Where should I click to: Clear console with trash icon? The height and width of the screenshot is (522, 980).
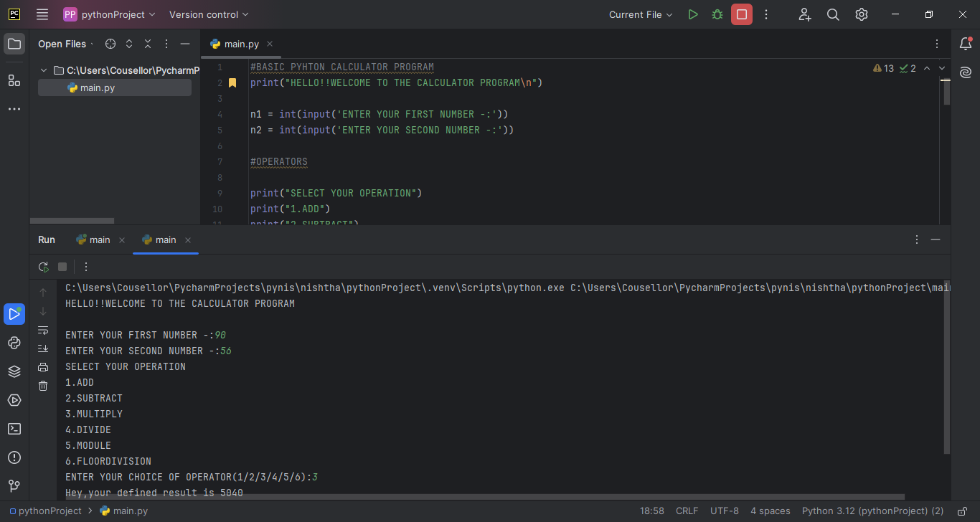(x=43, y=386)
